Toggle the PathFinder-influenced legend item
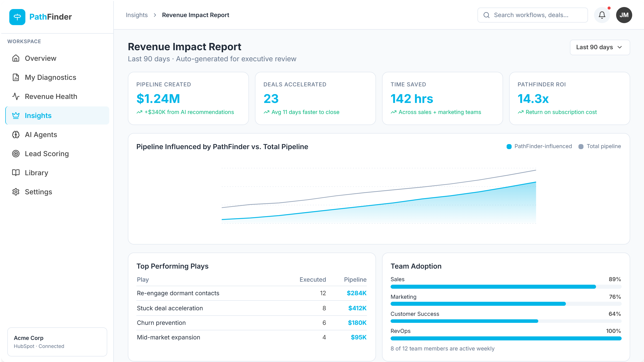 tap(539, 146)
